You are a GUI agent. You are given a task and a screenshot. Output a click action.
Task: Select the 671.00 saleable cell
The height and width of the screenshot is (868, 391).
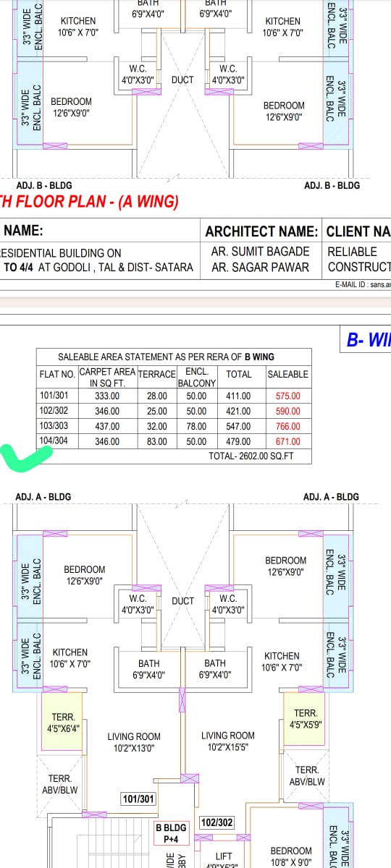287,441
